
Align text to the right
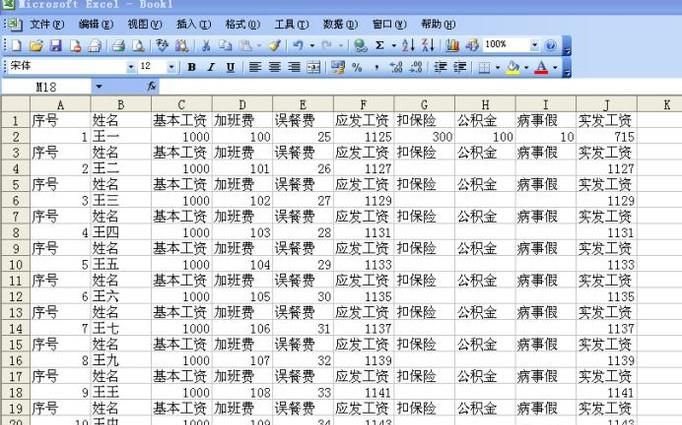pyautogui.click(x=294, y=67)
